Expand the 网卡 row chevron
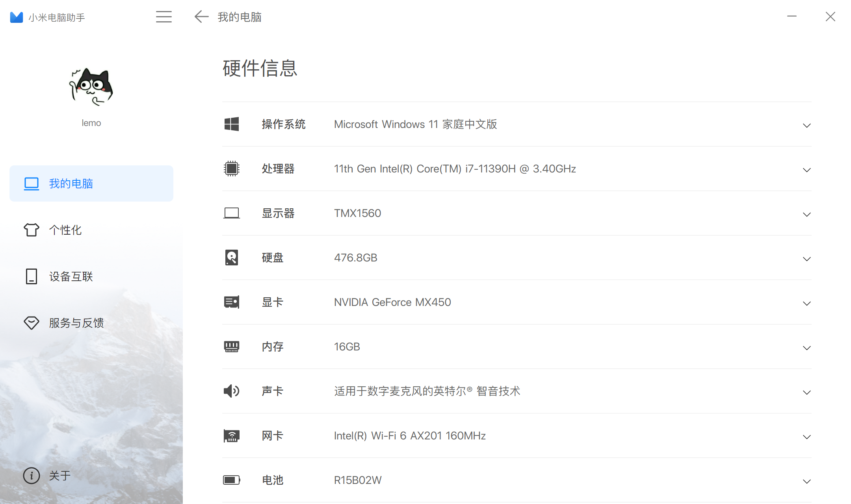This screenshot has height=504, width=851. pyautogui.click(x=806, y=437)
